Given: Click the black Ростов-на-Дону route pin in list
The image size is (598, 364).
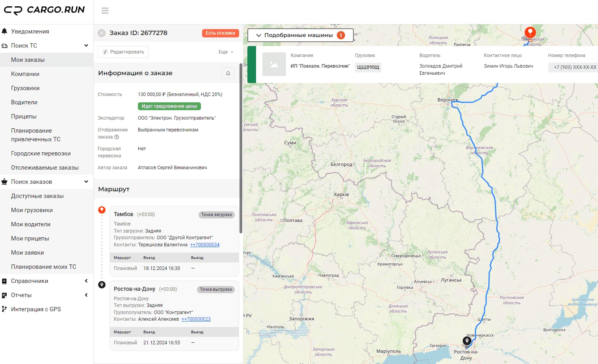Looking at the screenshot, I should pos(102,285).
